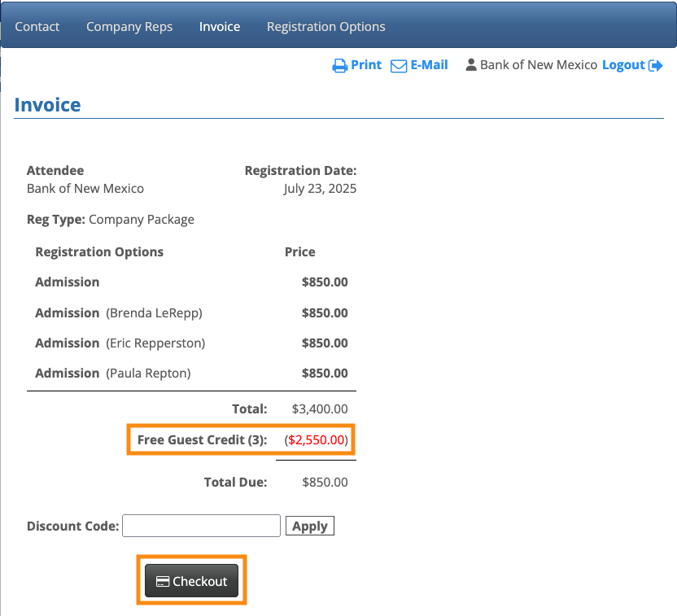
Task: Select the Eric Repperston admission row
Action: [192, 343]
